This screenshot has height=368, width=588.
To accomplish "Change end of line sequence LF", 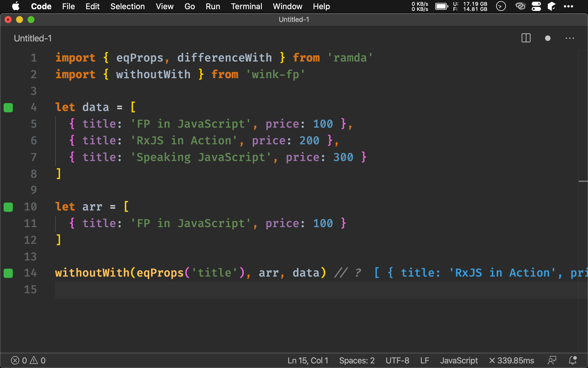I will point(425,361).
